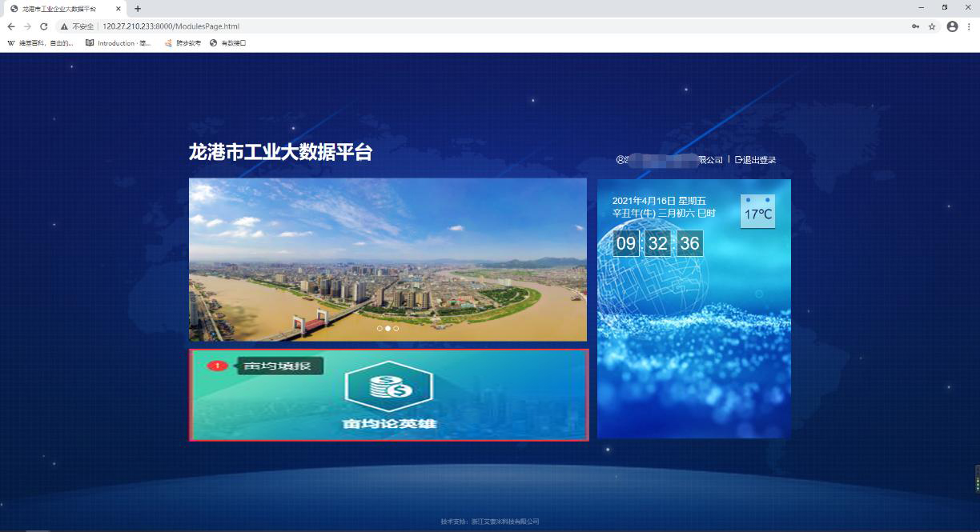Image resolution: width=980 pixels, height=532 pixels.
Task: Click 退出登录 to log out
Action: (756, 160)
